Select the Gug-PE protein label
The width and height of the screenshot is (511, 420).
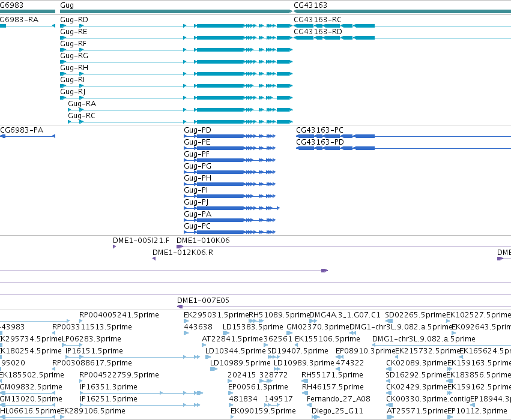197,142
